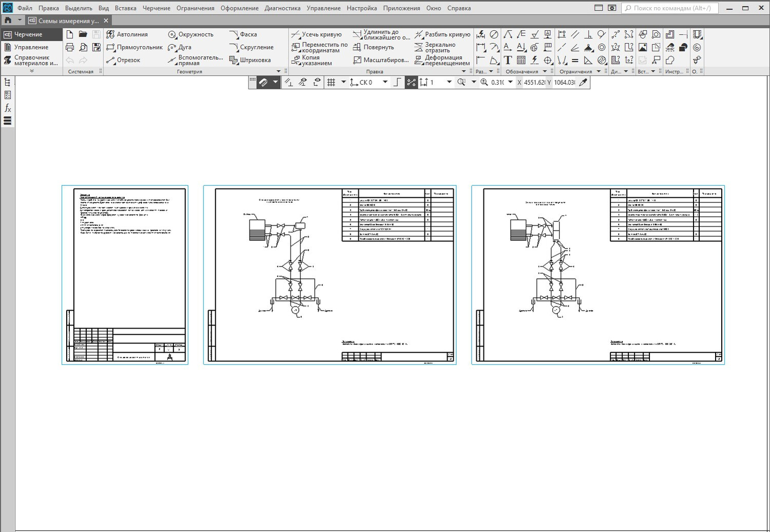Viewport: 770px width, 532px height.
Task: Switch to the Управление toolbar set
Action: 31,47
